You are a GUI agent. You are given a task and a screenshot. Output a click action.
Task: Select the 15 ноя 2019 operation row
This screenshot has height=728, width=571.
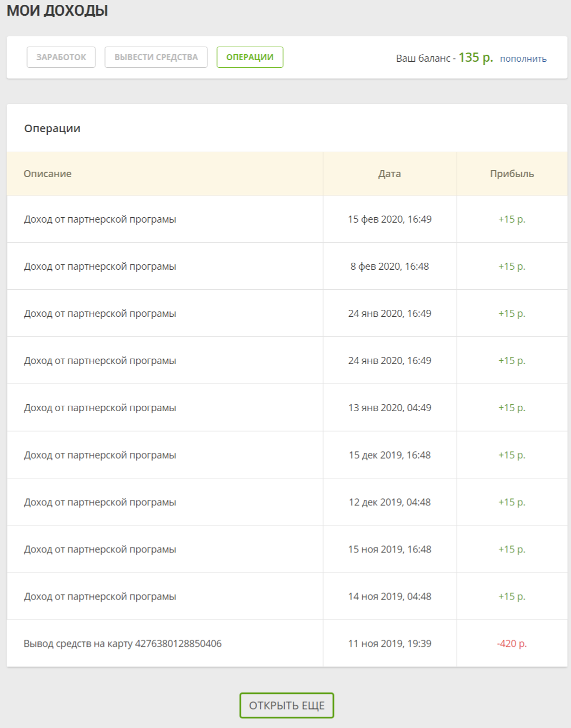point(100,549)
